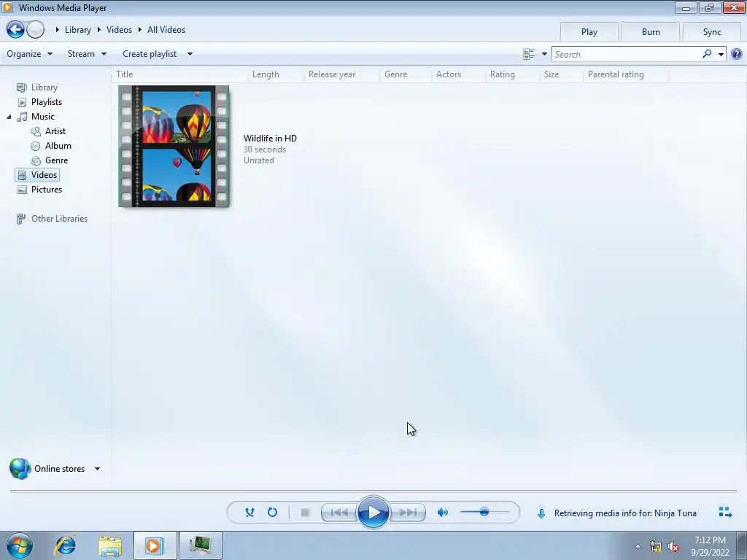Image resolution: width=747 pixels, height=560 pixels.
Task: Open the Help icon
Action: pos(737,54)
